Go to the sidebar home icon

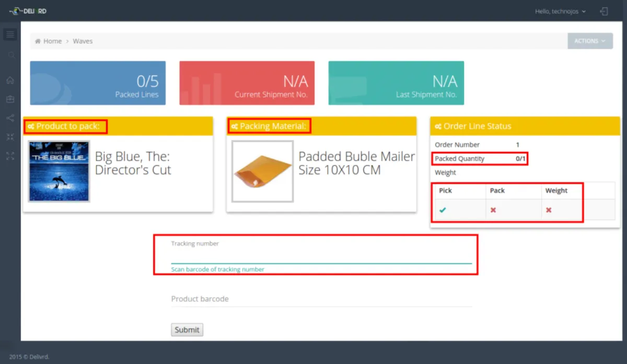(10, 80)
